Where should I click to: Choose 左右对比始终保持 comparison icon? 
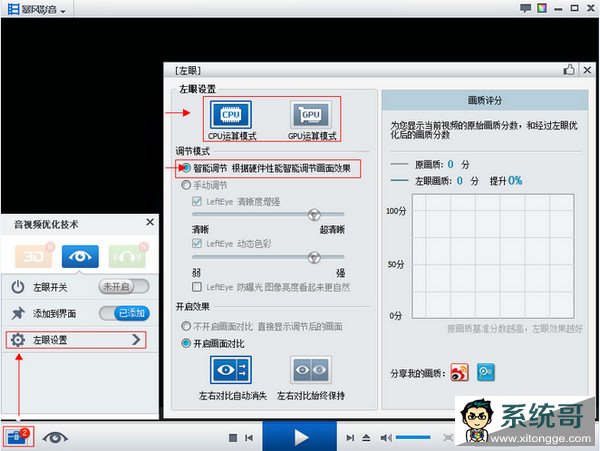[311, 370]
